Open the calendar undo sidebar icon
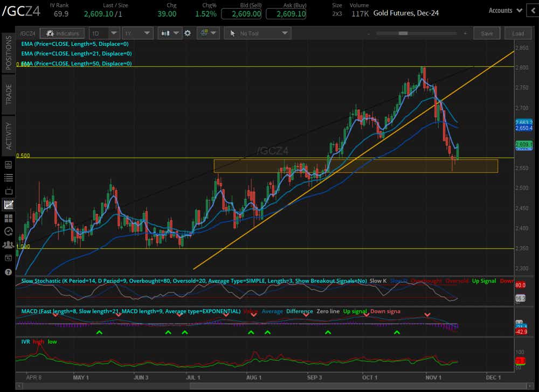 [8, 258]
